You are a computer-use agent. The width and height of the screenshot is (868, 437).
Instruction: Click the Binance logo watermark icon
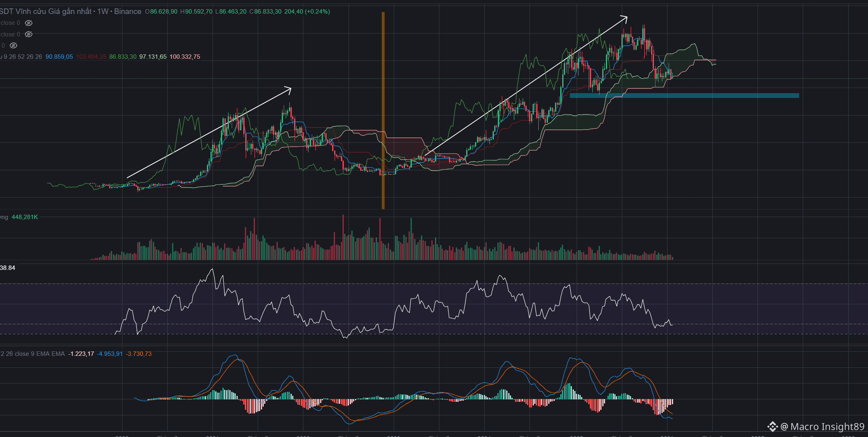tap(772, 427)
